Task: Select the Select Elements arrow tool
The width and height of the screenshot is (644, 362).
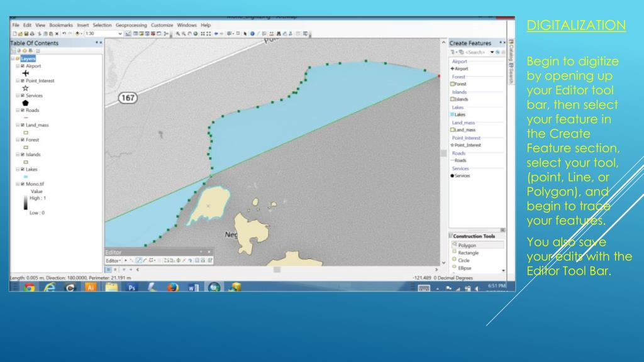Action: coord(245,34)
